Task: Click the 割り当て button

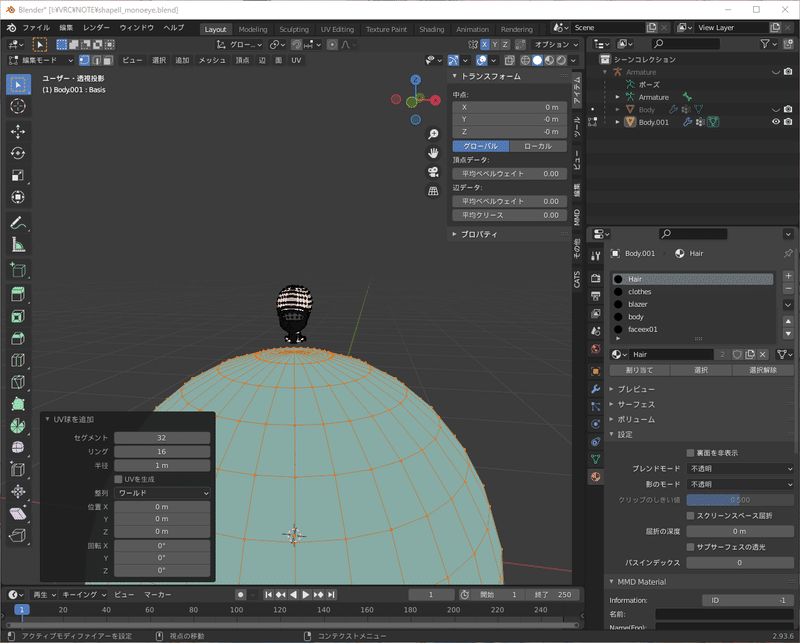Action: (639, 370)
